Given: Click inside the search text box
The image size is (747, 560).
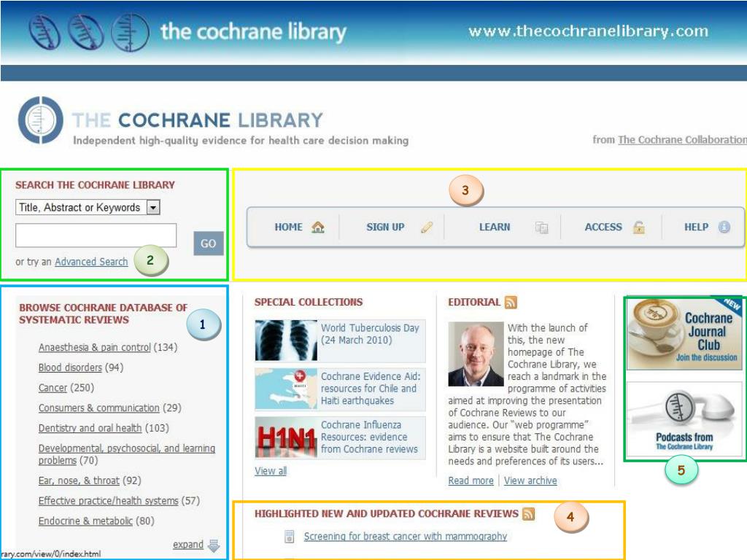Looking at the screenshot, I should (96, 236).
